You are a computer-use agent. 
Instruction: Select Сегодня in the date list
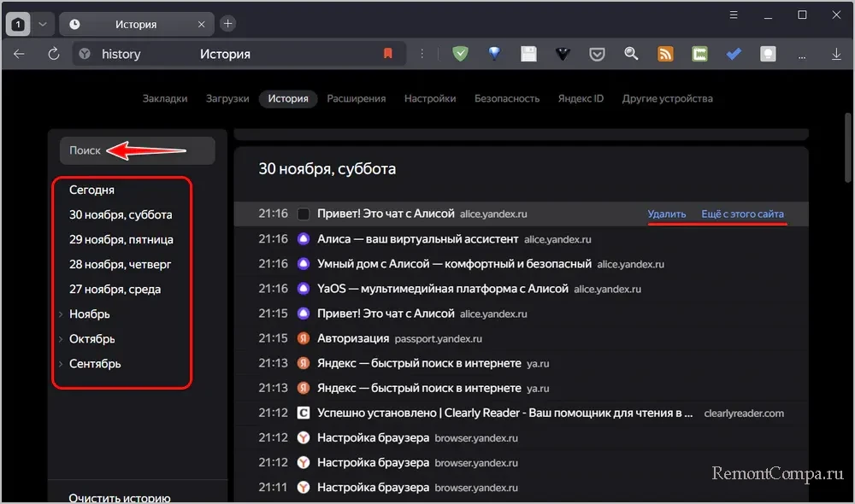tap(91, 190)
